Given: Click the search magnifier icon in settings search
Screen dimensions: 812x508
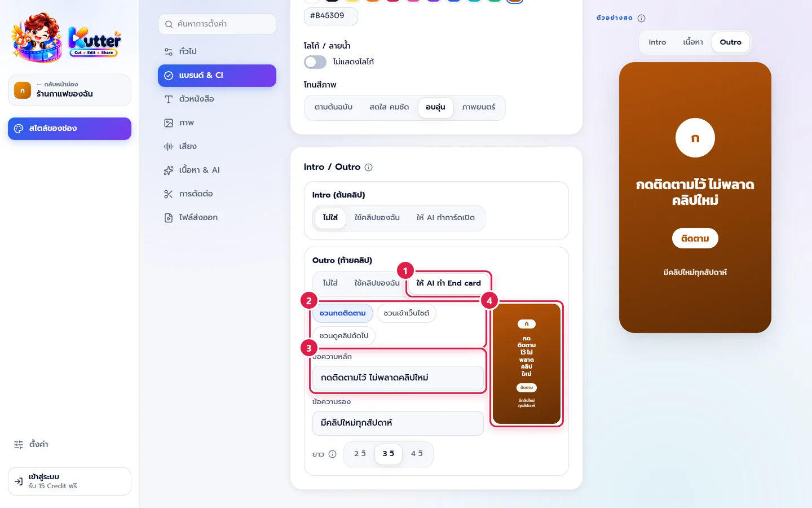Looking at the screenshot, I should coord(169,24).
